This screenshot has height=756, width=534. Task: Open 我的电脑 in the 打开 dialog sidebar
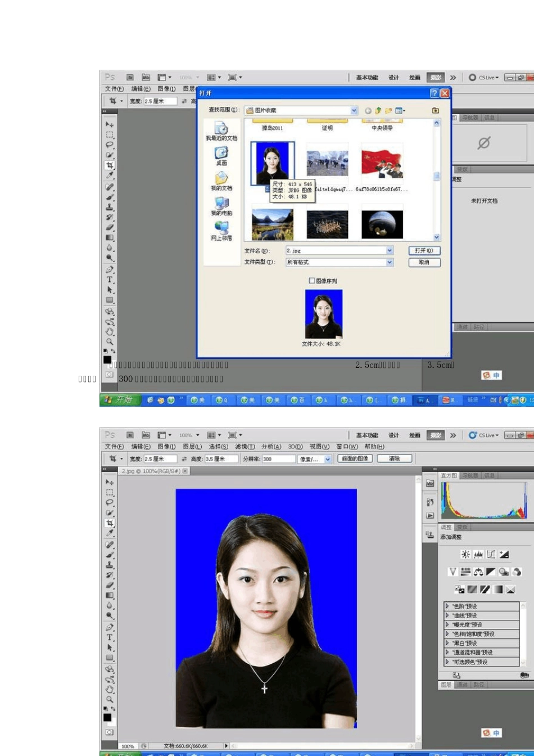pos(221,207)
